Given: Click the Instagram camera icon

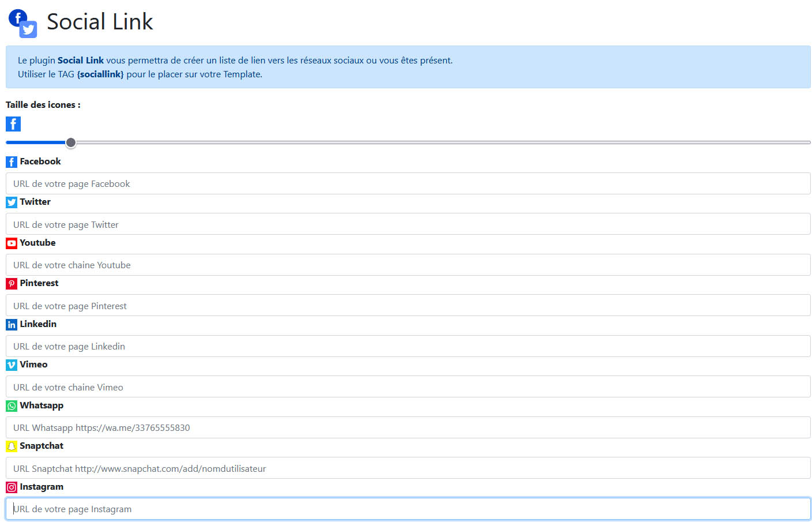Looking at the screenshot, I should tap(12, 487).
